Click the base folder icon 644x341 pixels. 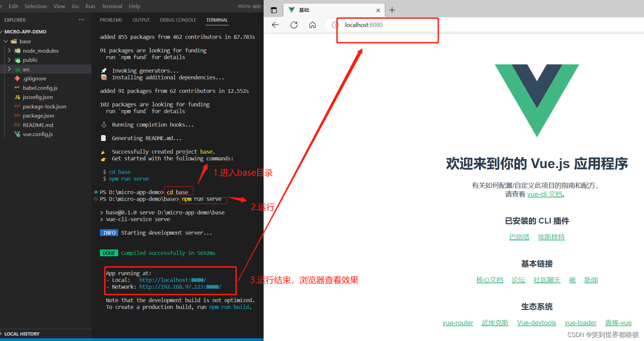(14, 41)
